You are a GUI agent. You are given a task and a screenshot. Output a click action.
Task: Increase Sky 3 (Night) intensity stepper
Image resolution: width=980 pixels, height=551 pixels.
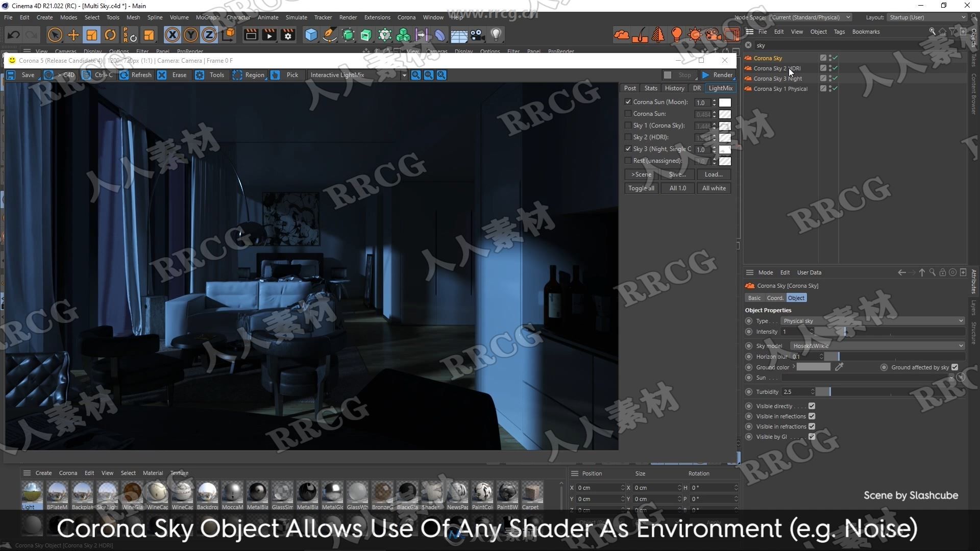[x=714, y=147]
